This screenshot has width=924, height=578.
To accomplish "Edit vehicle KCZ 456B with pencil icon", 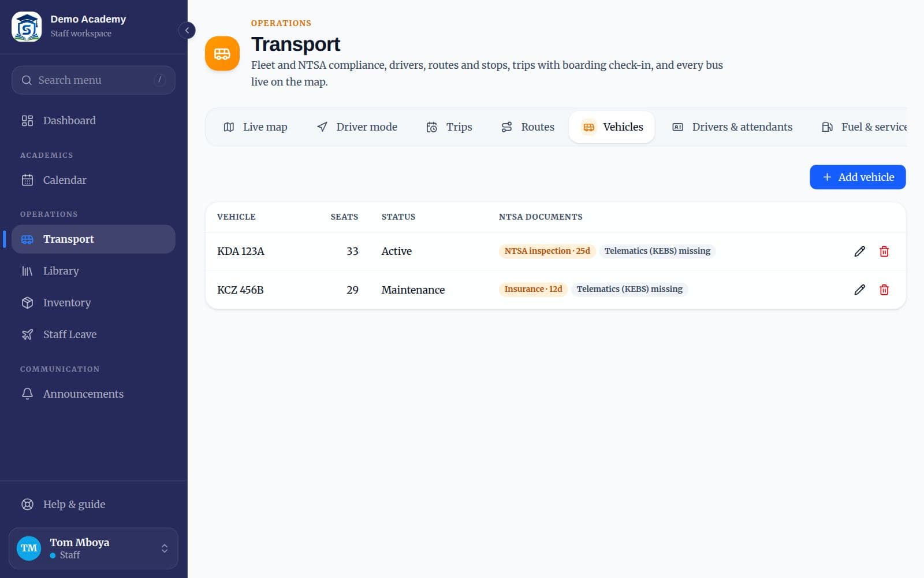I will [859, 290].
